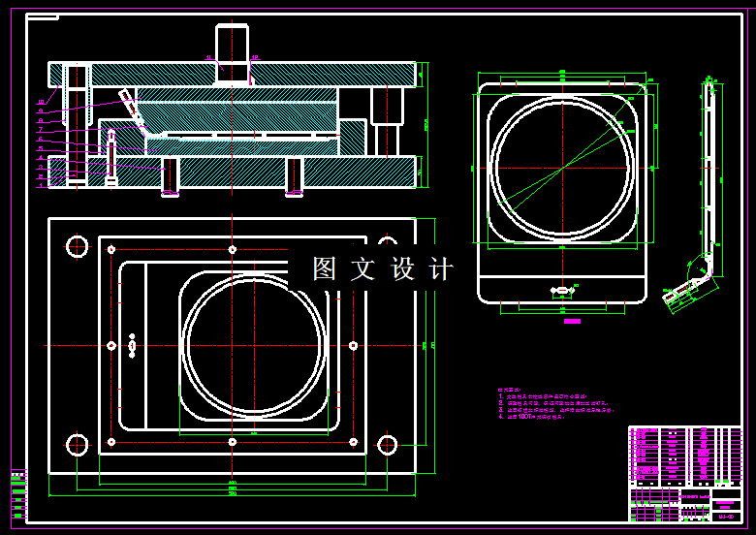Select part callout number 3
This screenshot has height=535, width=756.
pos(41,167)
